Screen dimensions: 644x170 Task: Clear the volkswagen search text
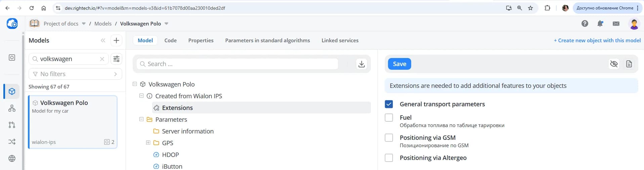coord(102,59)
